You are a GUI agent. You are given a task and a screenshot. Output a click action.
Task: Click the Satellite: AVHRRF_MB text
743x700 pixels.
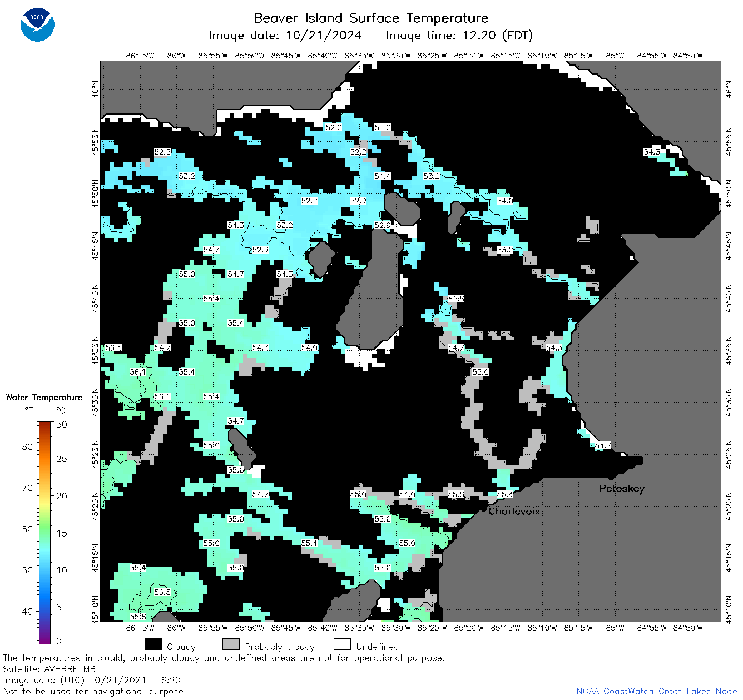[x=49, y=669]
